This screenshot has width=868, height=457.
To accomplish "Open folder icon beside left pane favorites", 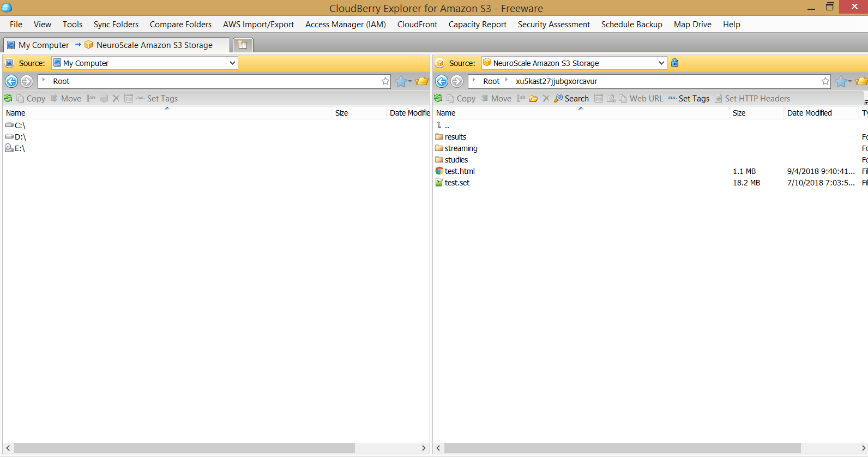I will coord(422,81).
